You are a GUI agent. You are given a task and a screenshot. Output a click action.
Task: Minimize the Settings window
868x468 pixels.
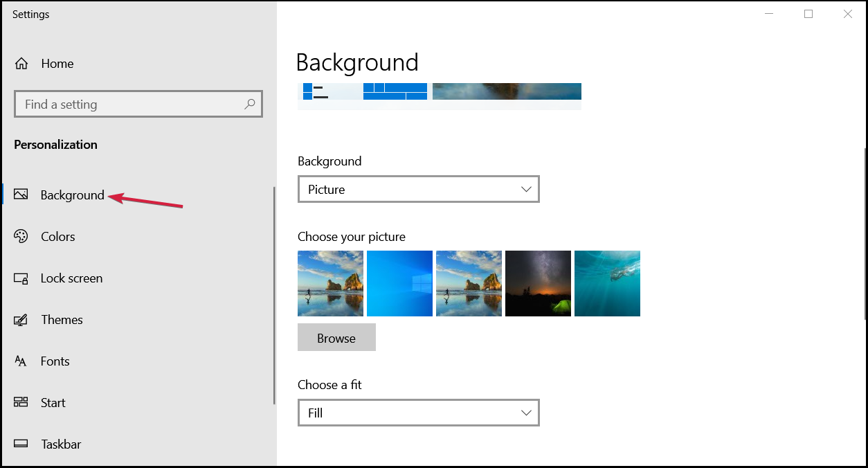(x=769, y=14)
